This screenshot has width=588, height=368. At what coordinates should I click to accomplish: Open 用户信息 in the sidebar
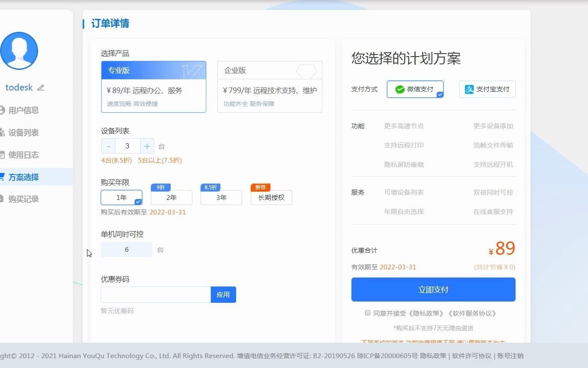tap(24, 110)
